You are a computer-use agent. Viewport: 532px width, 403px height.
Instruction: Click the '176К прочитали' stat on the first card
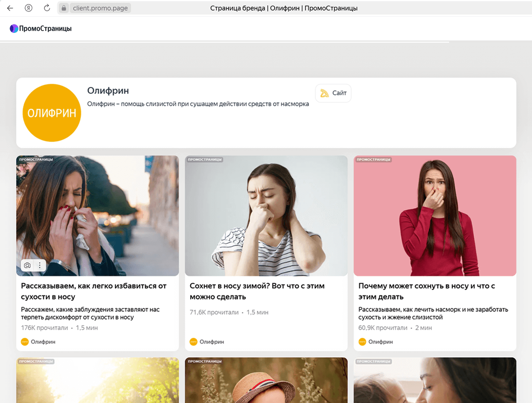pyautogui.click(x=44, y=328)
